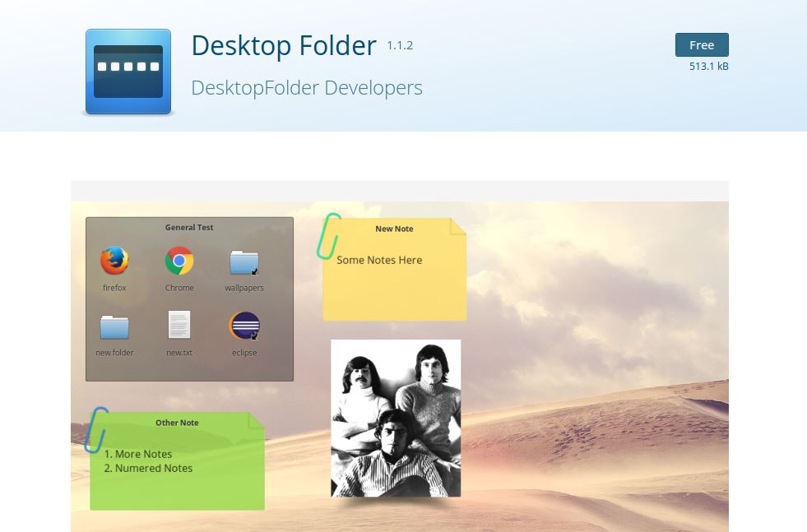Click the "Other Note" title
The height and width of the screenshot is (532, 807).
point(177,423)
